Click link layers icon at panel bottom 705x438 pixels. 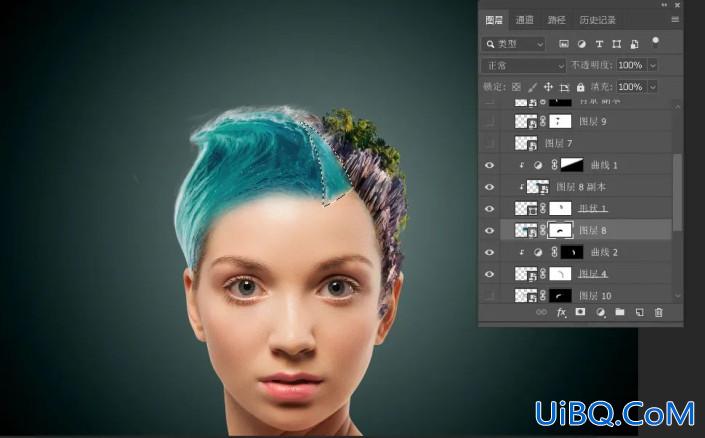click(x=542, y=312)
